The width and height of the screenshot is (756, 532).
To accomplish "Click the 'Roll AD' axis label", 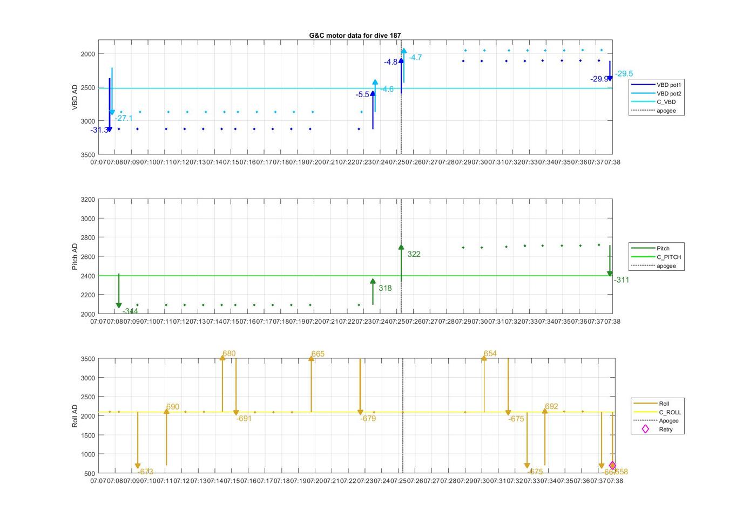I will [x=75, y=416].
